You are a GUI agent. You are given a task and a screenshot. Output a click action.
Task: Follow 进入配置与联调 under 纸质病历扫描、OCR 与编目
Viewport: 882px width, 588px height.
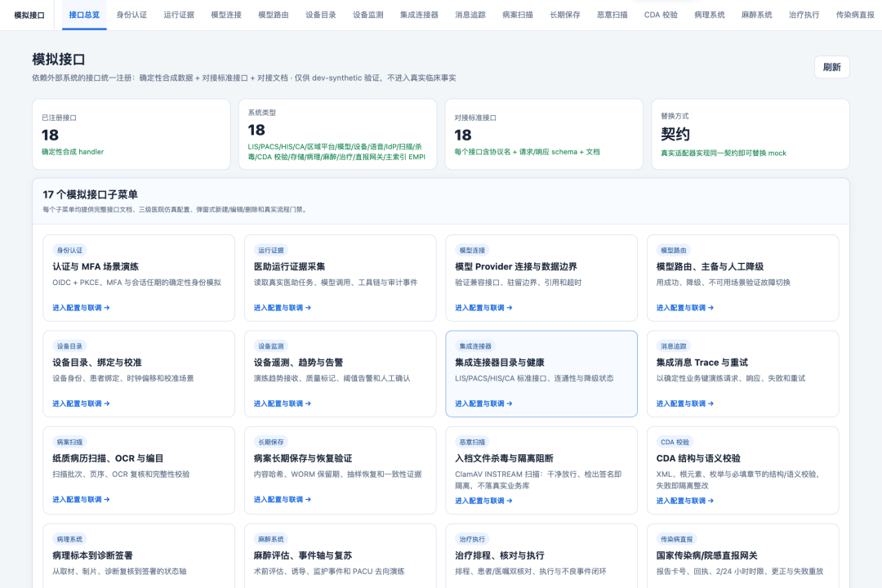coord(81,499)
